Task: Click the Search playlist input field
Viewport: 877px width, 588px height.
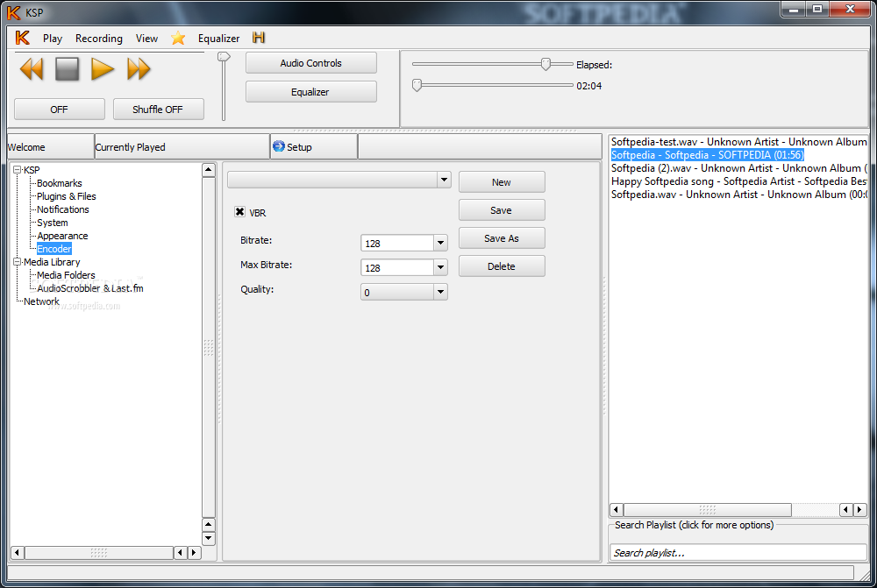Action: click(738, 552)
